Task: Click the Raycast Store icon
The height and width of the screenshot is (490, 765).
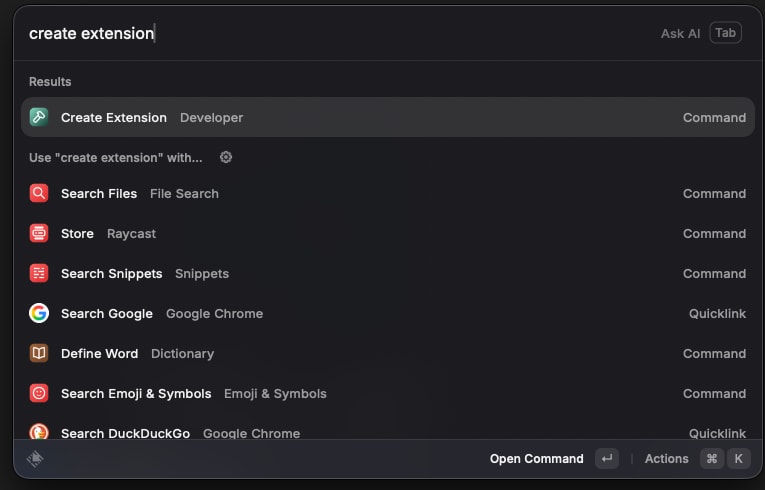Action: click(39, 233)
